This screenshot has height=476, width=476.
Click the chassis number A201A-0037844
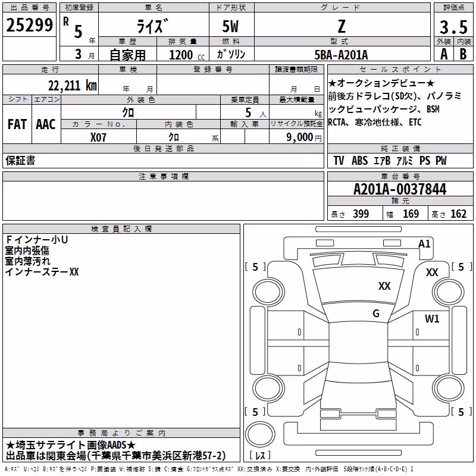coord(400,189)
